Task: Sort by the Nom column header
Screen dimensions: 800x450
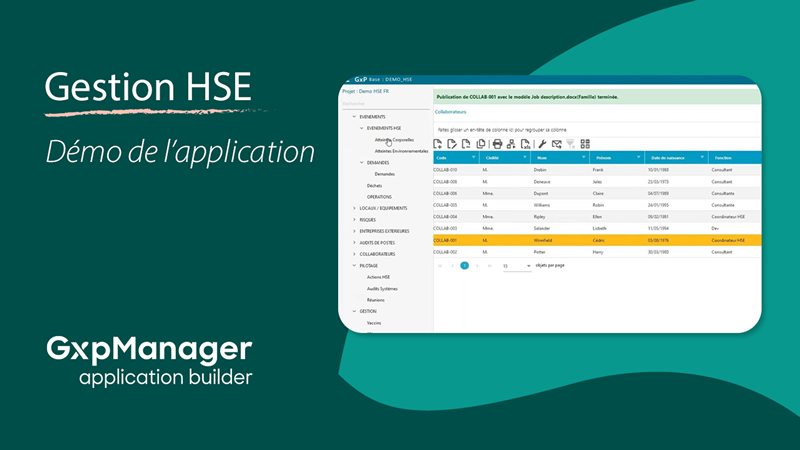Action: coord(542,158)
